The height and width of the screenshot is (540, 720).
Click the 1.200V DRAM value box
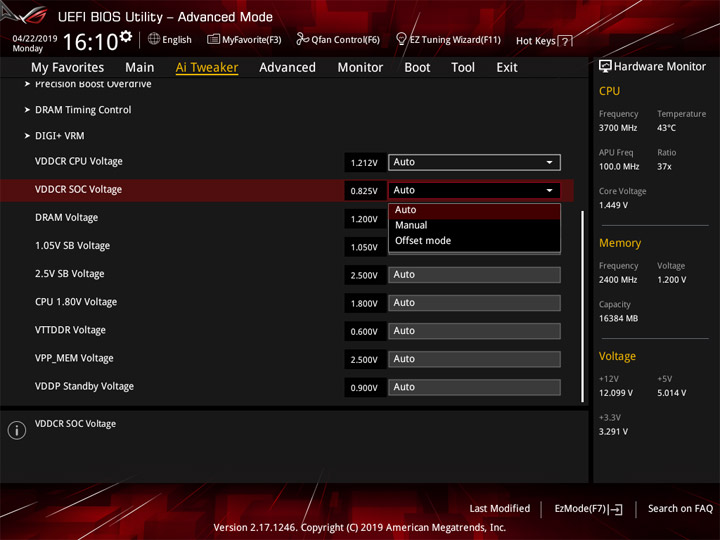pos(365,219)
